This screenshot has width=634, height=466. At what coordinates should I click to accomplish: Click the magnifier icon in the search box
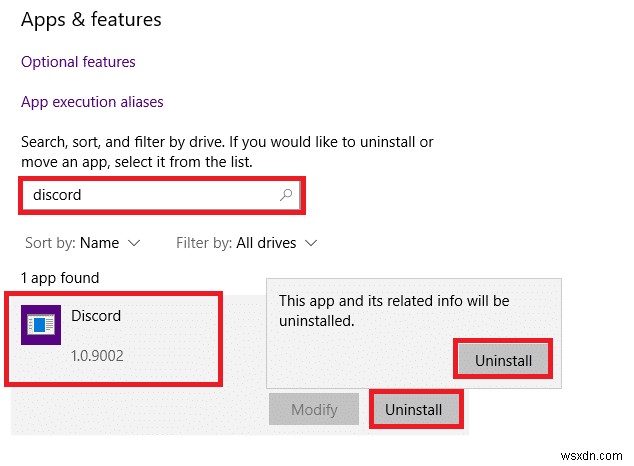287,195
